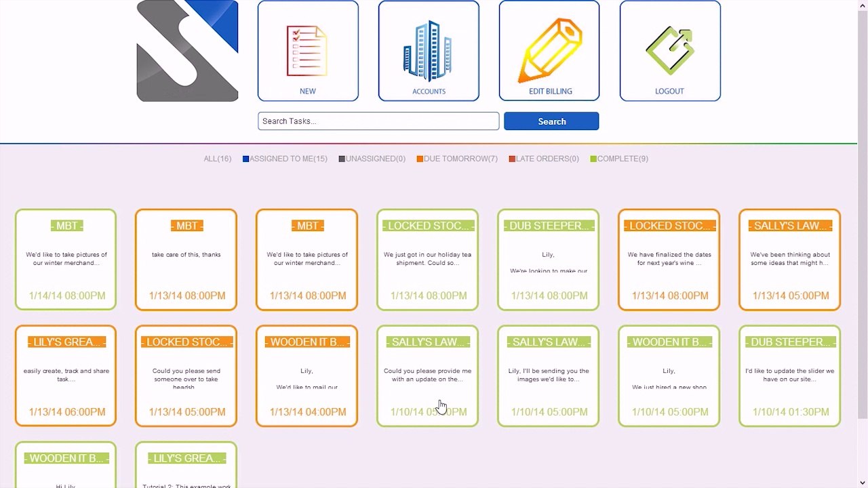Open orange MBT winter merchandise card due 1/13/14

click(x=307, y=260)
